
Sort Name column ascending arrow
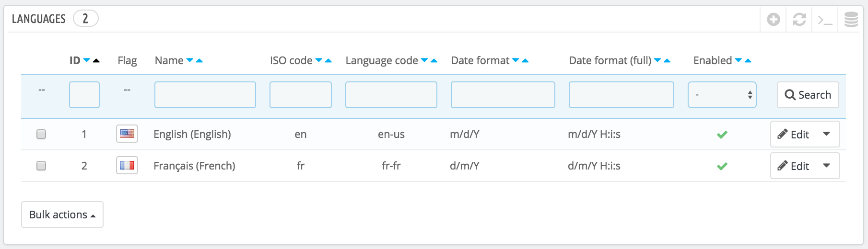[199, 60]
